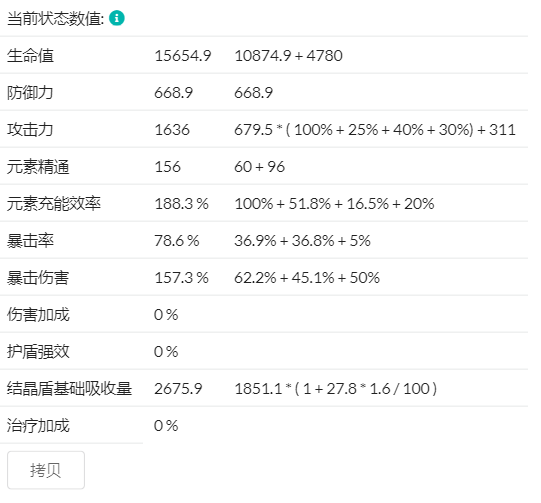Click the info icon beside 当前状态数值

coord(117,18)
